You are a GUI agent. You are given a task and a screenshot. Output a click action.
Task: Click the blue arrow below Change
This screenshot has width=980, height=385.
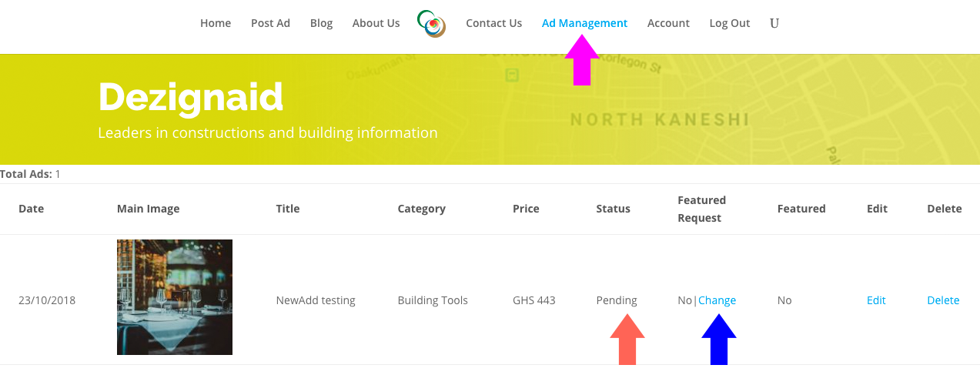(719, 339)
